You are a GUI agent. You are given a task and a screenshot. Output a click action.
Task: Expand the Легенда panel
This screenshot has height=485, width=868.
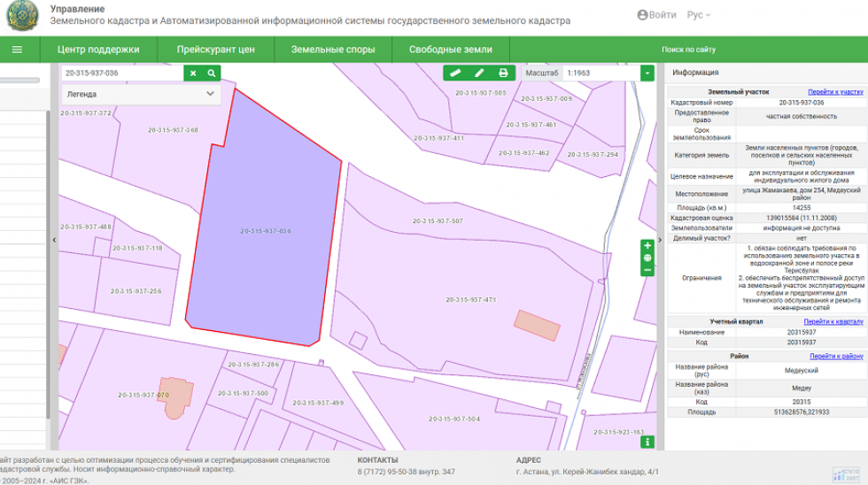210,93
